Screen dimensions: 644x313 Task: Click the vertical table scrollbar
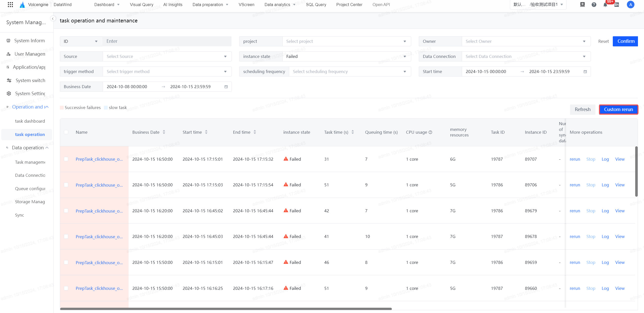(x=636, y=171)
